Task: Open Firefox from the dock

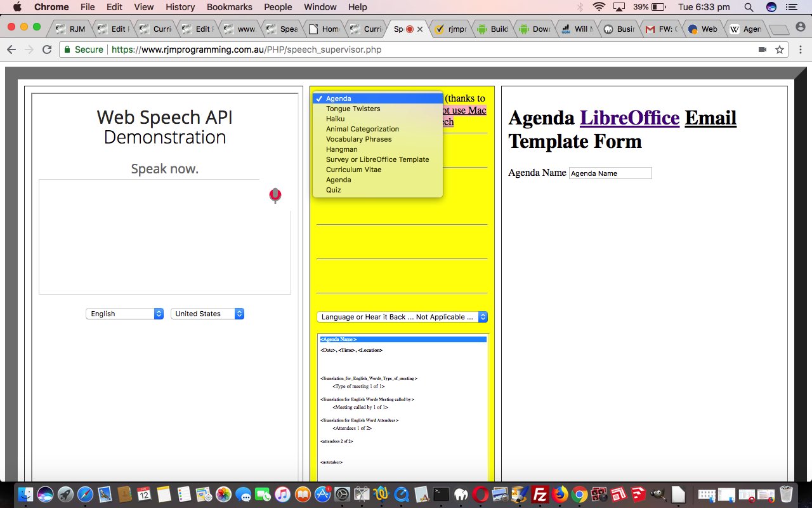Action: pyautogui.click(x=559, y=493)
